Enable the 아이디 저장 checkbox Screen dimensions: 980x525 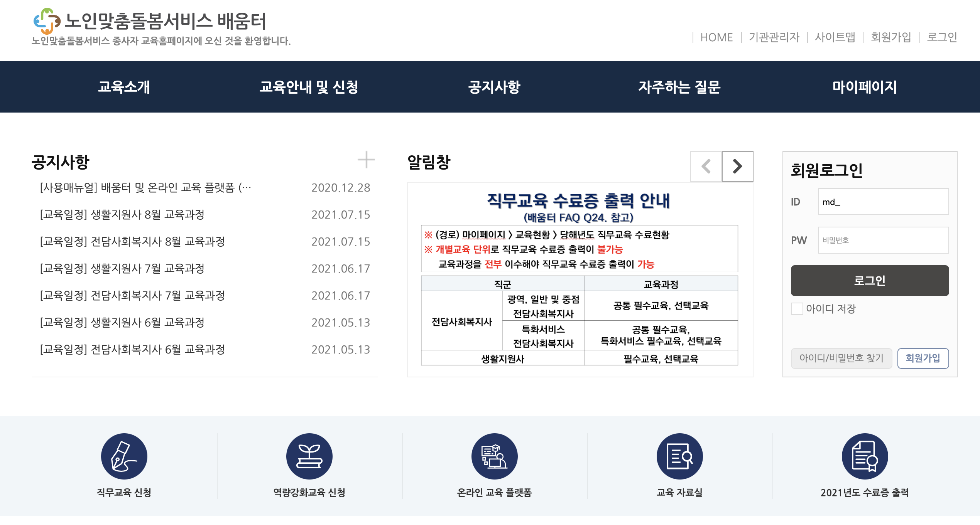797,309
